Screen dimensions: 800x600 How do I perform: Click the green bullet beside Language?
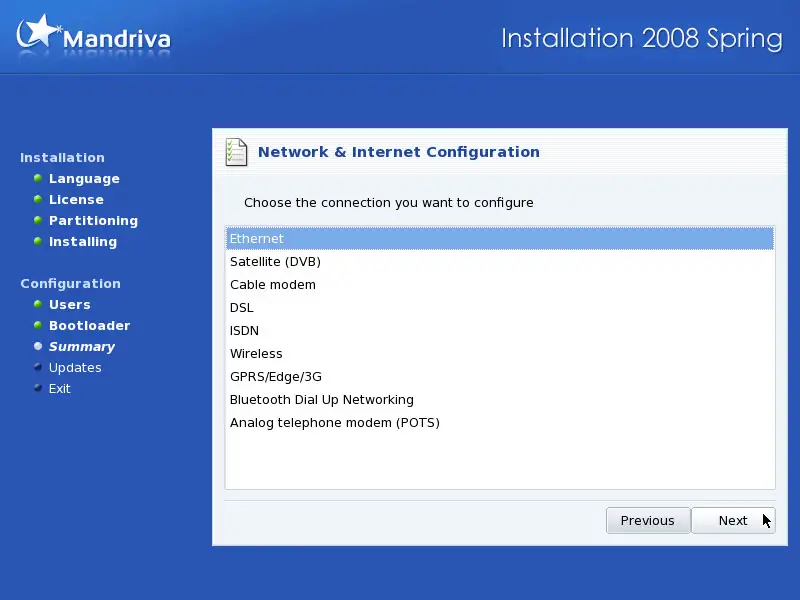coord(38,178)
